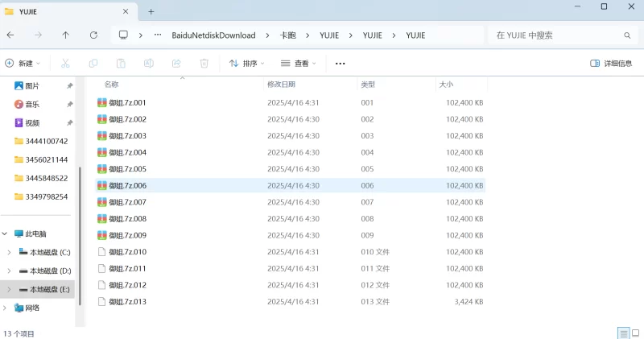Viewport: 644px width, 339px height.
Task: Click the Share icon in toolbar
Action: [x=176, y=64]
